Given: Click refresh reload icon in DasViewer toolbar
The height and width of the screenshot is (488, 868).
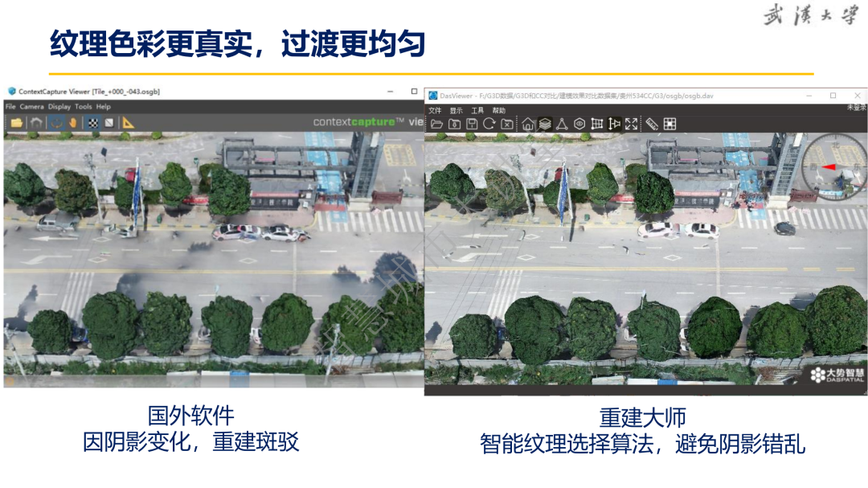Looking at the screenshot, I should point(489,124).
